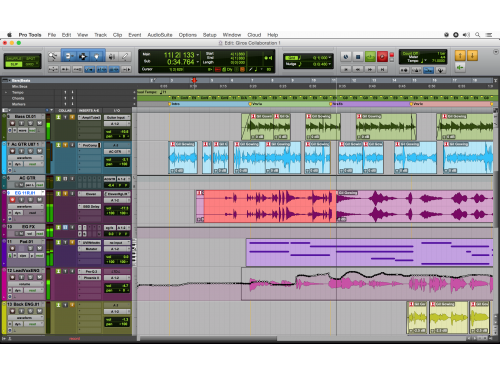The height and width of the screenshot is (375, 500).
Task: Open the edit window toolbar options menu
Action: coord(496,52)
